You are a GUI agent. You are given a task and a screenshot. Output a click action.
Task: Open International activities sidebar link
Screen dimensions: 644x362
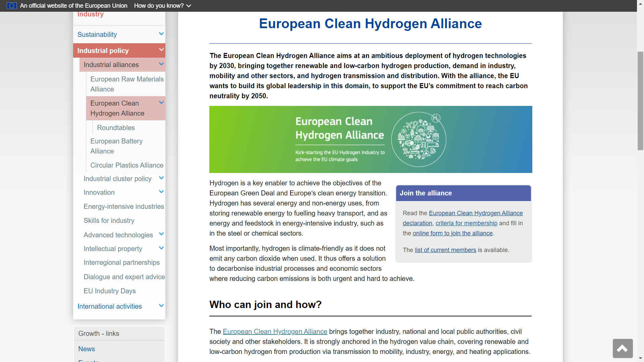(x=109, y=306)
